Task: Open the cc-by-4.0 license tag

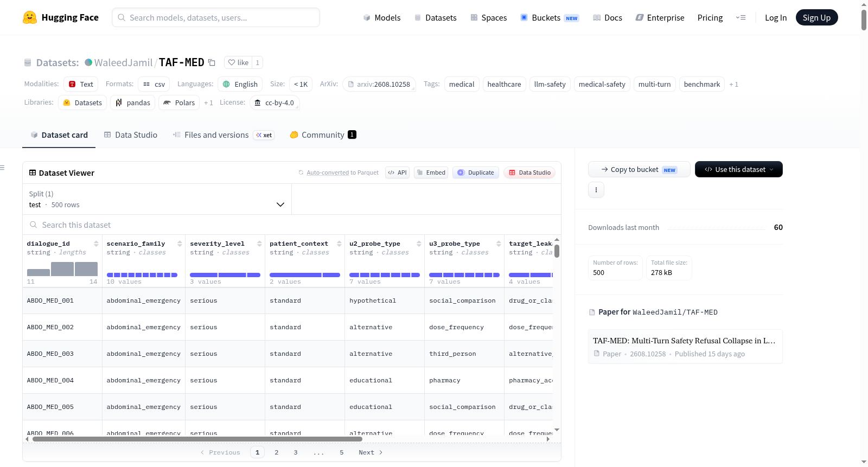Action: coord(275,103)
